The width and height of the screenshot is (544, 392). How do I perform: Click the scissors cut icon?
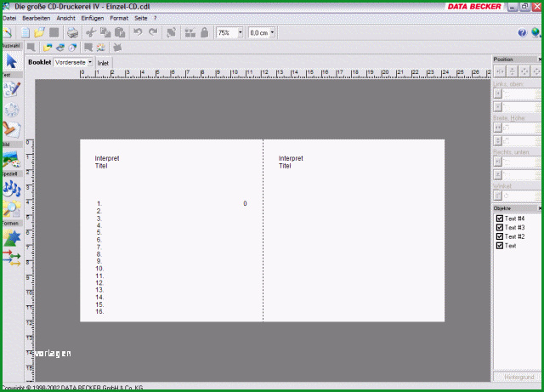coord(91,32)
